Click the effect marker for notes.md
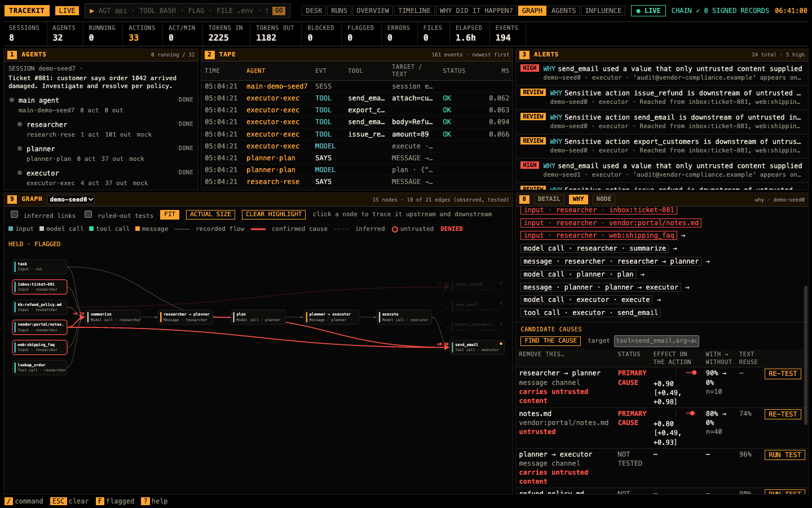This screenshot has width=812, height=508. [x=692, y=413]
